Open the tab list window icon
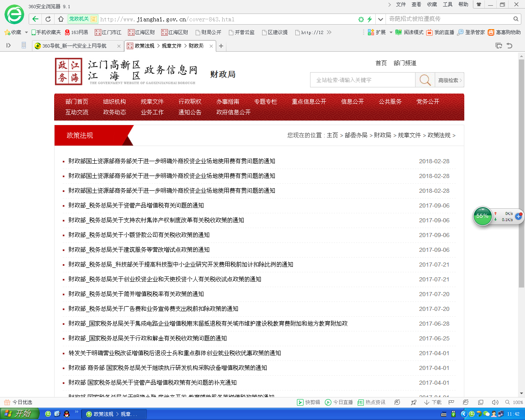Image resolution: width=525 pixels, height=420 pixels. coord(499,46)
